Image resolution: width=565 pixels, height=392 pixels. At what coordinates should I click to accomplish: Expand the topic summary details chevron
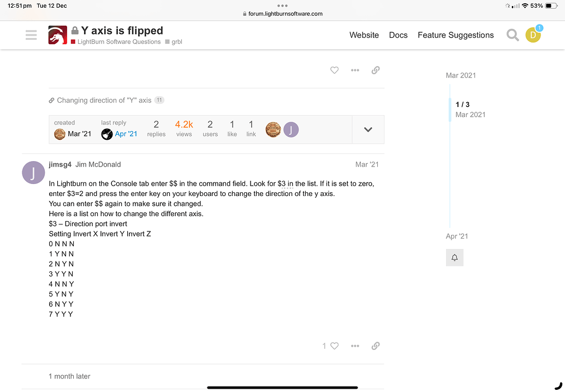click(368, 130)
